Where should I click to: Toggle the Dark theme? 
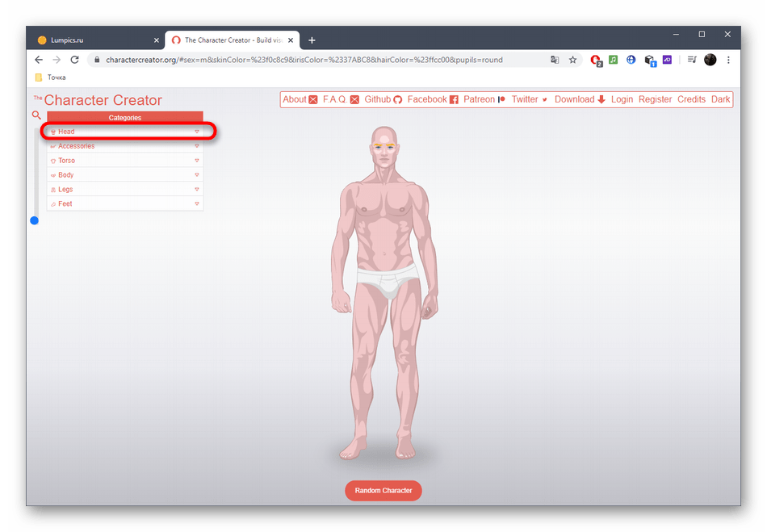720,99
